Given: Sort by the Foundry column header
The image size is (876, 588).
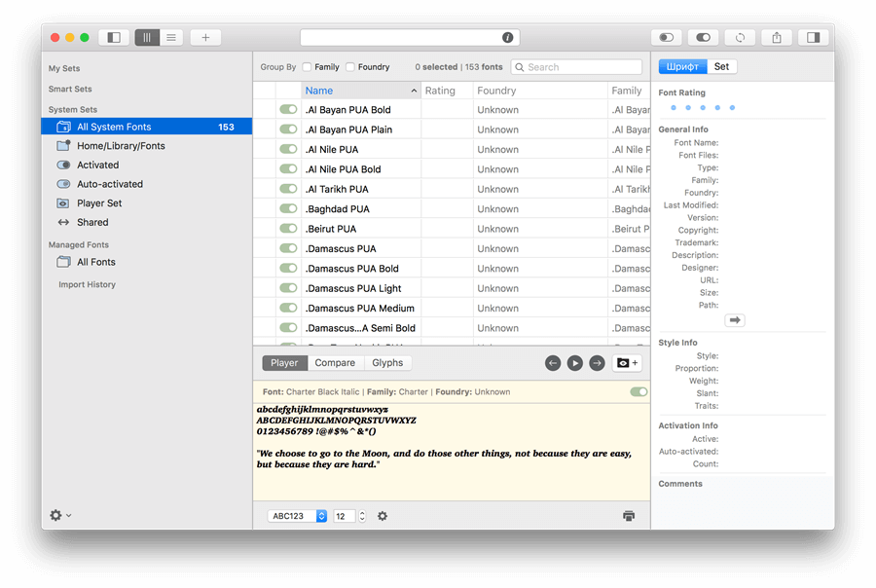Looking at the screenshot, I should pyautogui.click(x=540, y=91).
